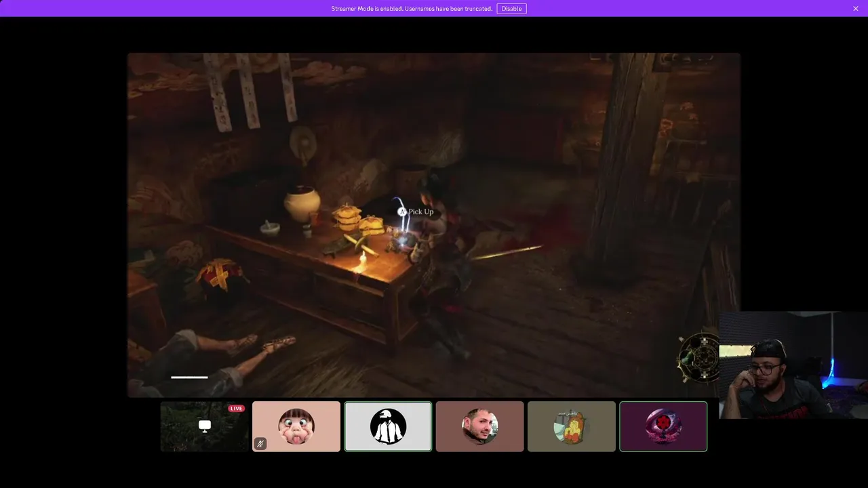Click the Streamer Mode is enabled message

click(412, 9)
